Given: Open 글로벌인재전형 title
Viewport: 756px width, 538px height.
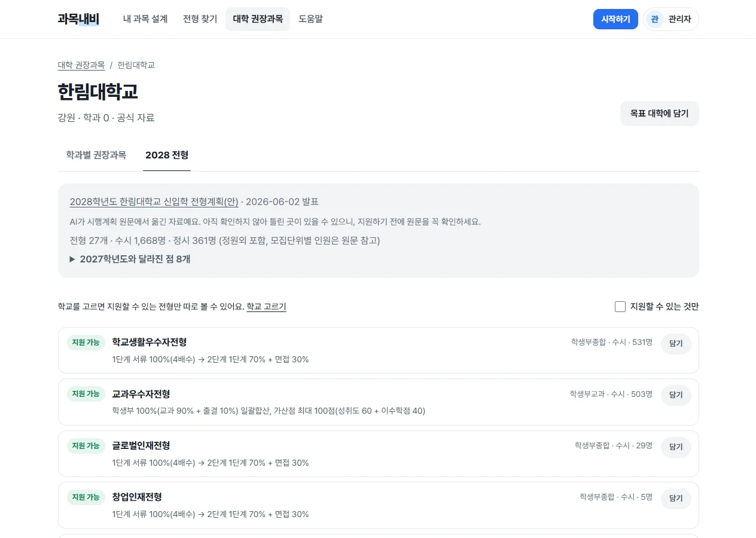Looking at the screenshot, I should (141, 445).
